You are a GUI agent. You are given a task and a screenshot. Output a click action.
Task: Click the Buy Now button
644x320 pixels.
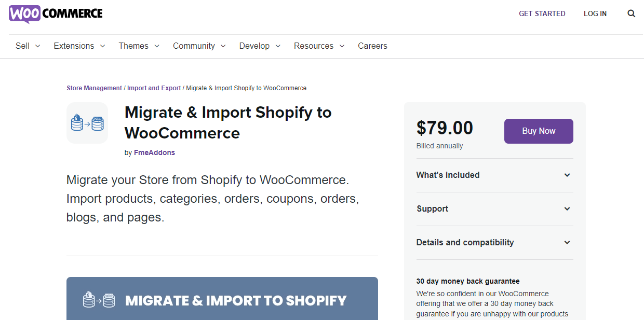[539, 131]
